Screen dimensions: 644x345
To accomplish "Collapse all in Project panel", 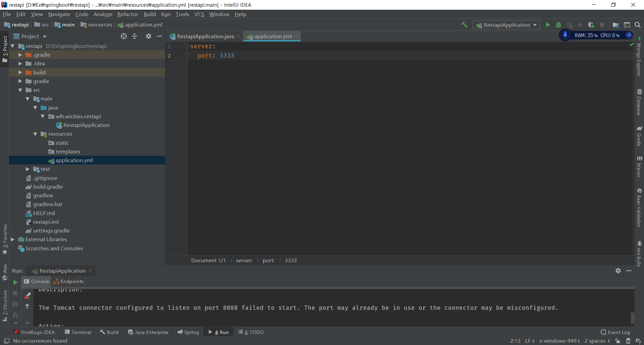I will (x=135, y=36).
